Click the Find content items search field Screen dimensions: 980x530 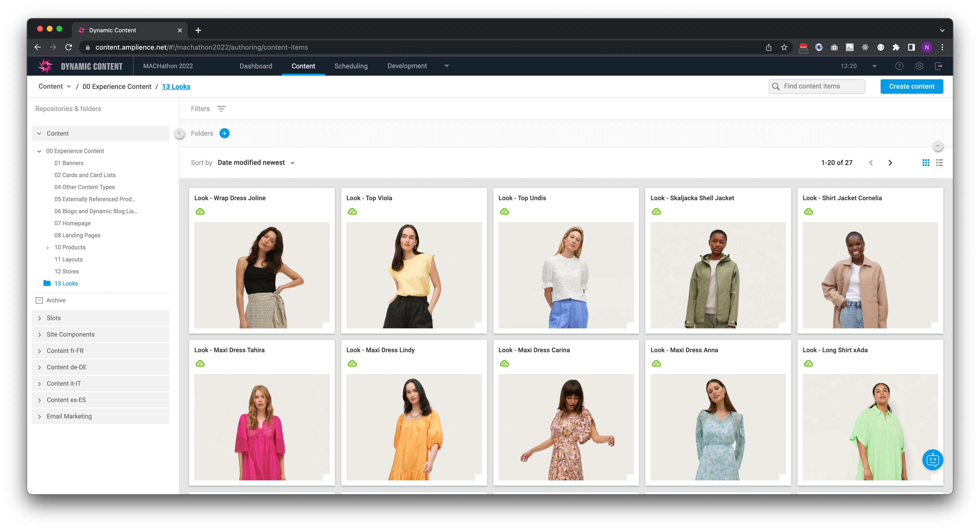817,86
